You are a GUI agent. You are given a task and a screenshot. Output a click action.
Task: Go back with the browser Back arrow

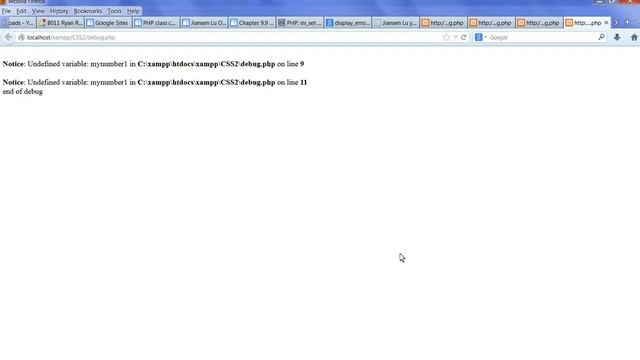8,37
